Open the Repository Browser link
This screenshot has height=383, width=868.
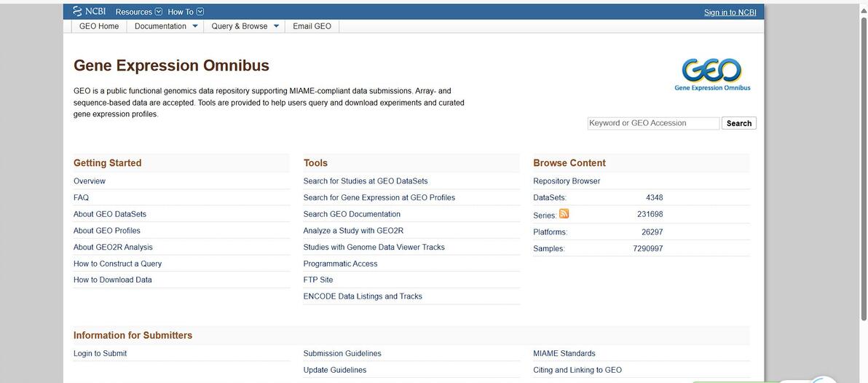pyautogui.click(x=567, y=181)
